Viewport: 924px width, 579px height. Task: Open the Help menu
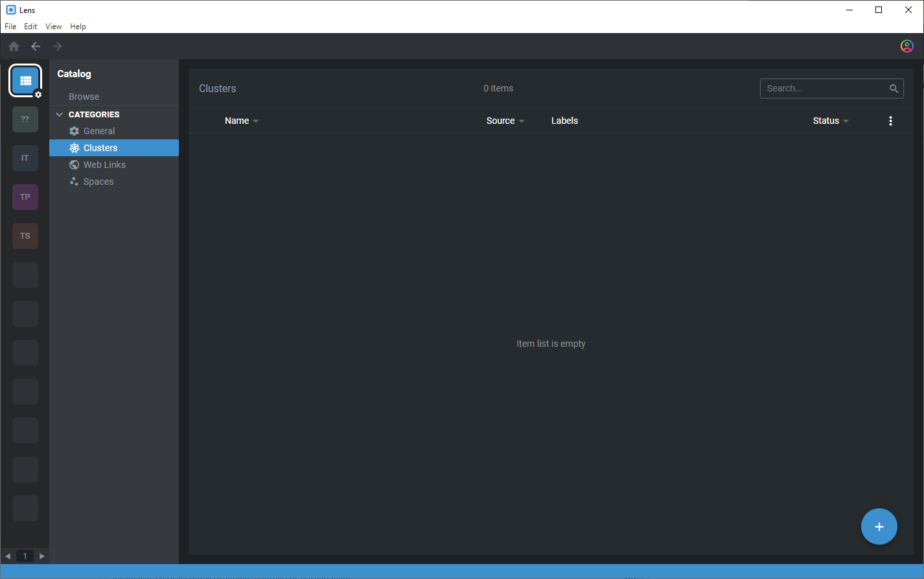tap(78, 27)
